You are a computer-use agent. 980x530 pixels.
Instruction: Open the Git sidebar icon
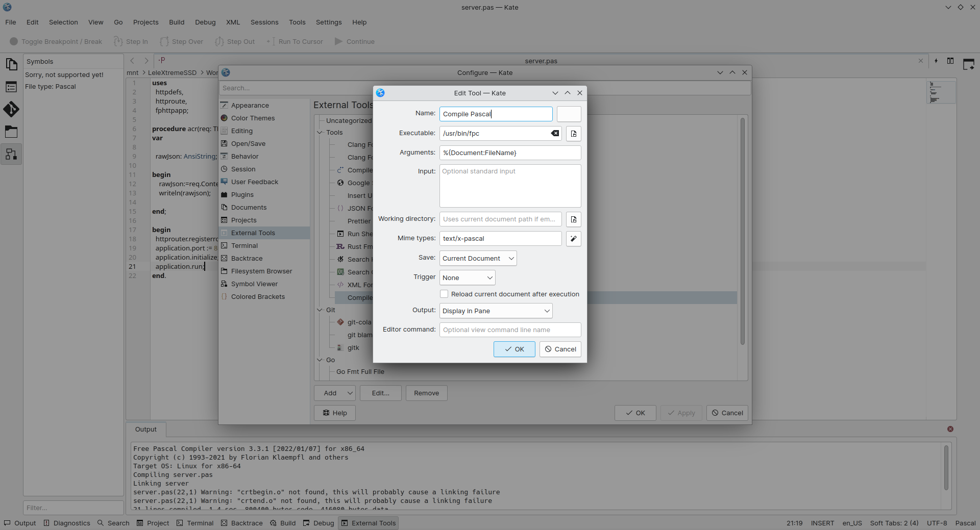click(x=11, y=109)
